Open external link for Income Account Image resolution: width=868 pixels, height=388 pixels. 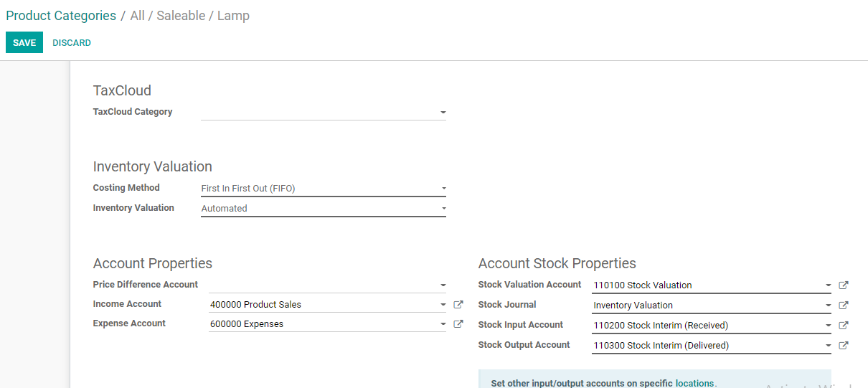[458, 305]
